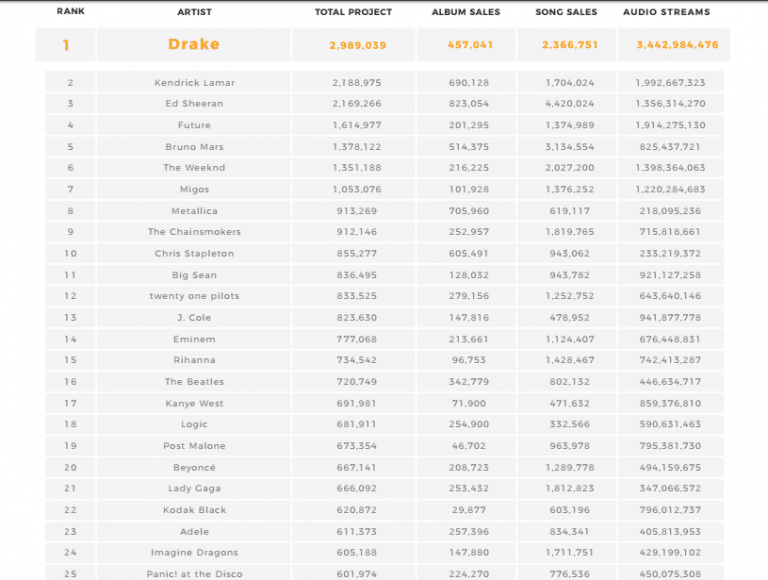Click the ALBUM SALES column header
Image resolution: width=768 pixels, height=580 pixels.
pos(466,12)
